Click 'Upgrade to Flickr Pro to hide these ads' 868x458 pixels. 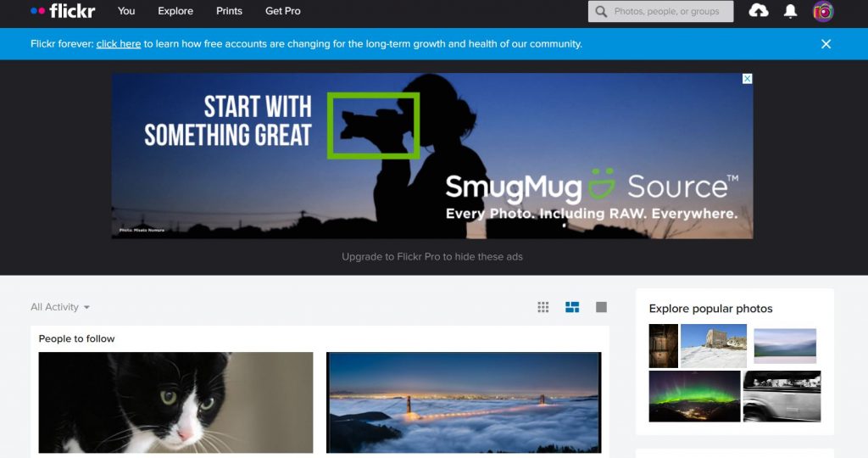431,256
